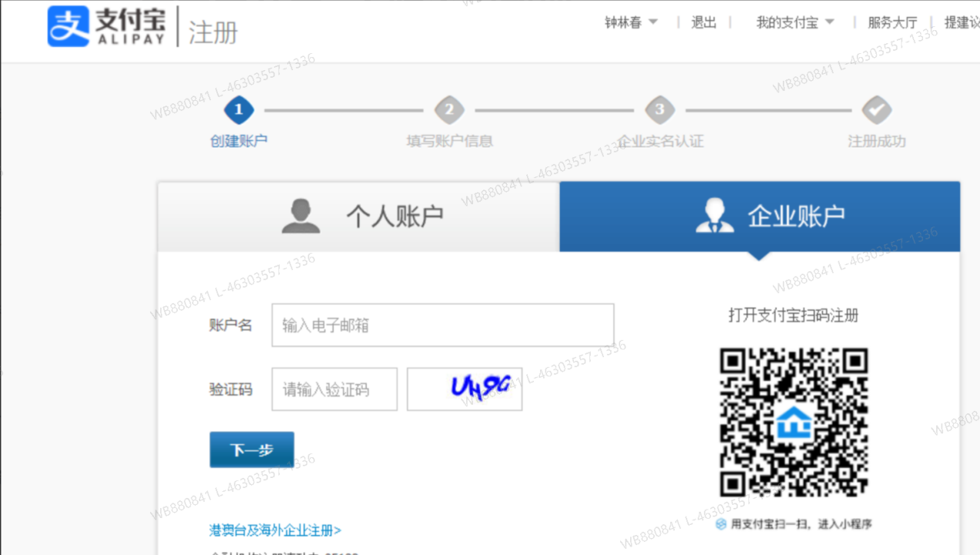980x555 pixels.
Task: Refresh the captcha image UH9G
Action: click(x=465, y=388)
